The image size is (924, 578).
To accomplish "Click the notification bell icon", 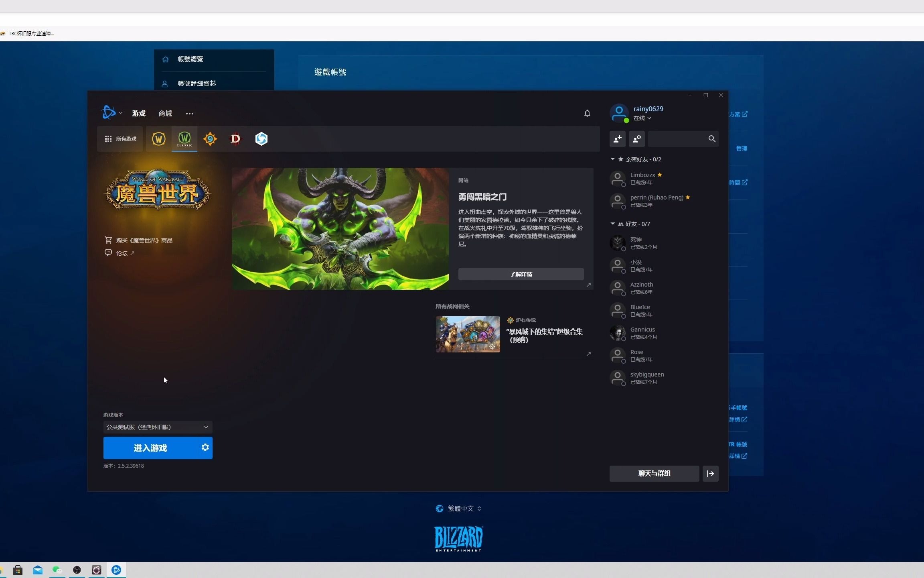I will tap(587, 114).
